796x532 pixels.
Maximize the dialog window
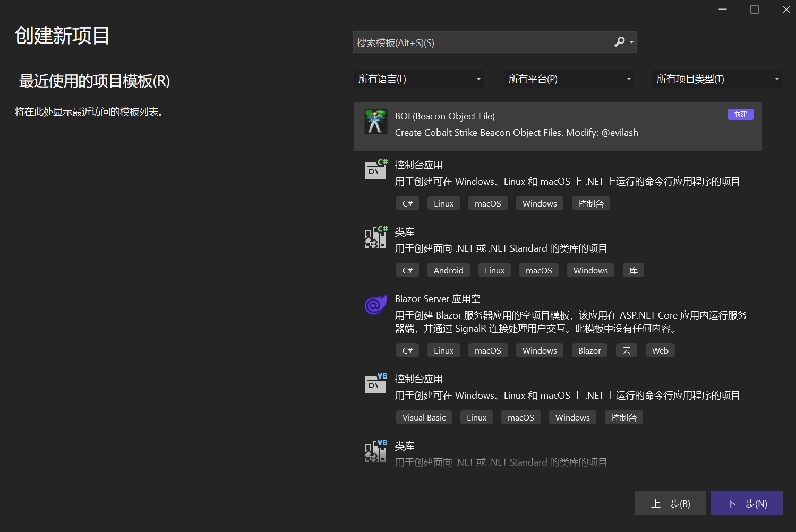[x=755, y=10]
